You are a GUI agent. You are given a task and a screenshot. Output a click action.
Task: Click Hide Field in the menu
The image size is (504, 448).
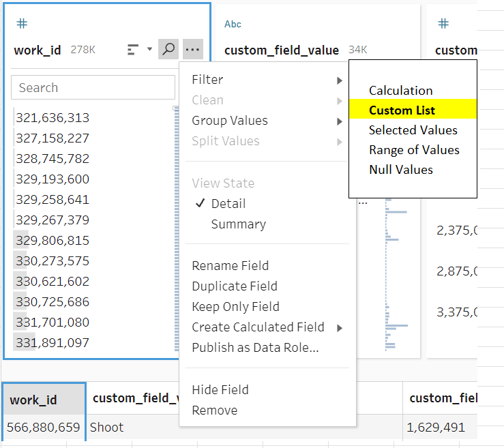click(x=220, y=390)
